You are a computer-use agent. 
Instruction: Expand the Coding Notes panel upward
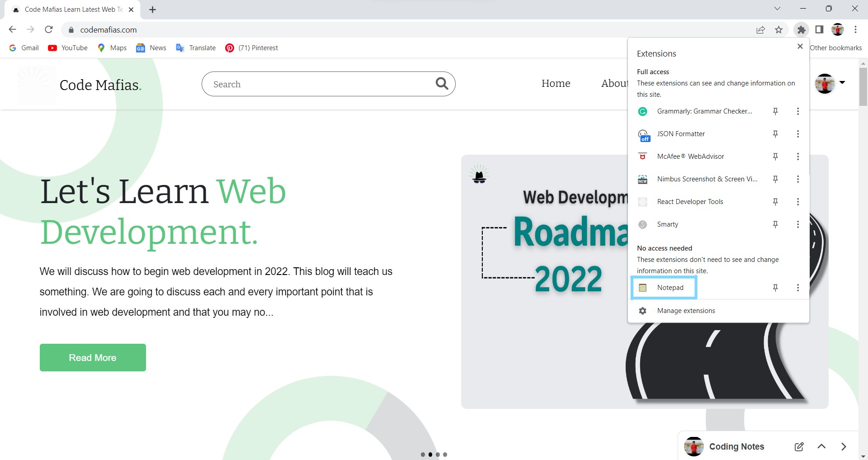[x=822, y=446]
